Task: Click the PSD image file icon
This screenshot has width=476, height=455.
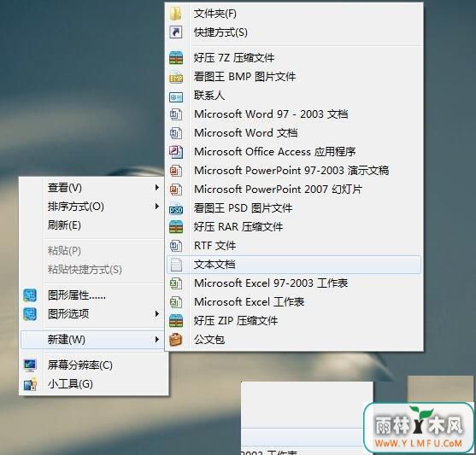Action: pyautogui.click(x=176, y=208)
